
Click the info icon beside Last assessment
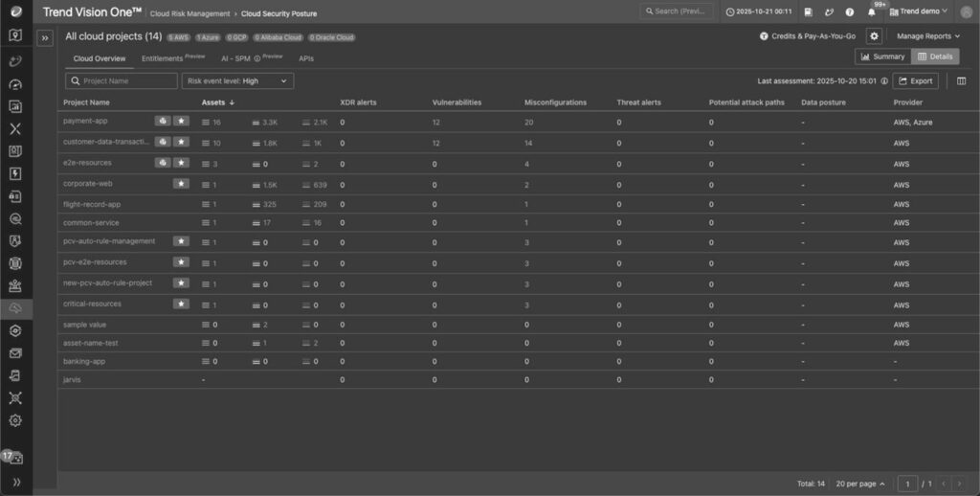click(884, 80)
